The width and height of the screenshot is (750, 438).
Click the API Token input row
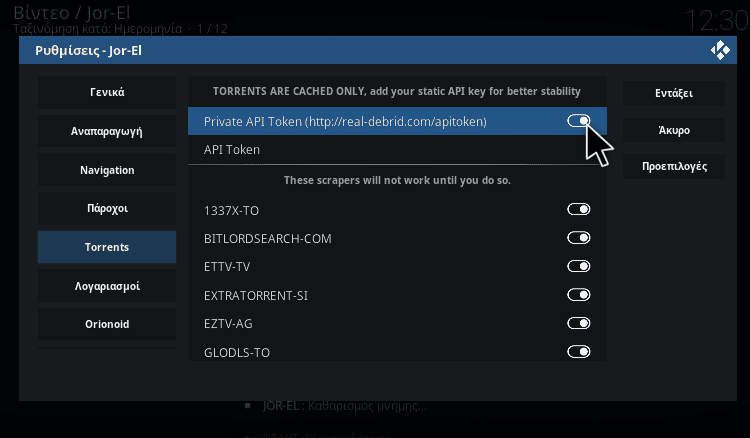tap(397, 150)
